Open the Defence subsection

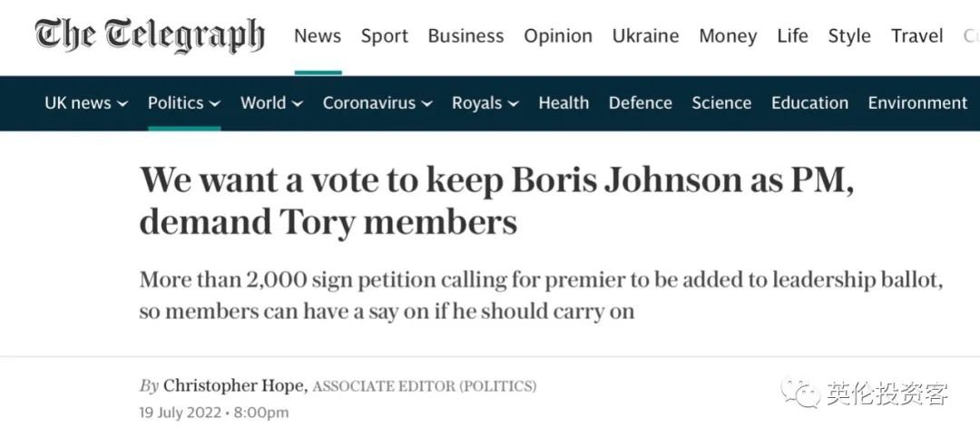pyautogui.click(x=641, y=103)
